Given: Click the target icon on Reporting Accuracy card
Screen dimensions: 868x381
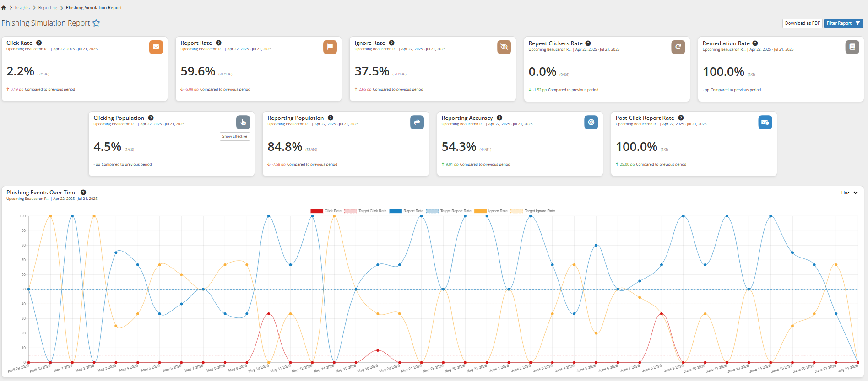Looking at the screenshot, I should (591, 122).
